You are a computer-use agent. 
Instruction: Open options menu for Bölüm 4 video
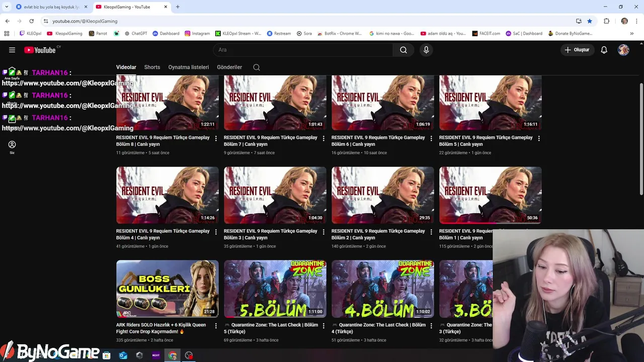coord(216,232)
